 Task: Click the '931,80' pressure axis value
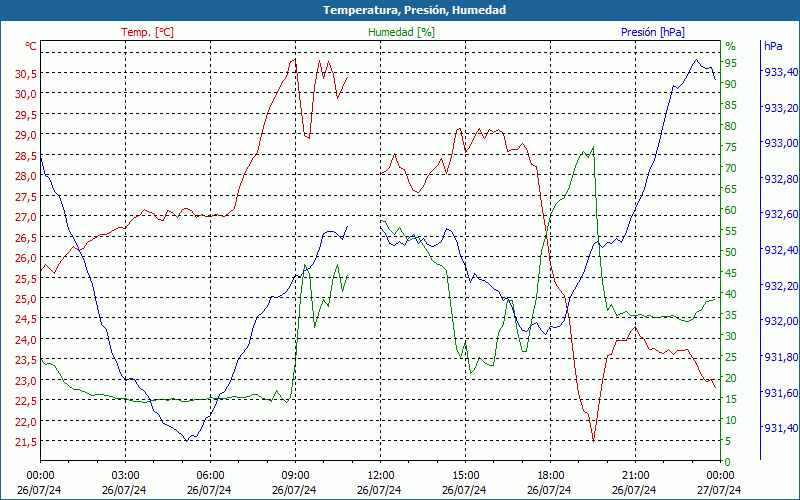(x=781, y=356)
